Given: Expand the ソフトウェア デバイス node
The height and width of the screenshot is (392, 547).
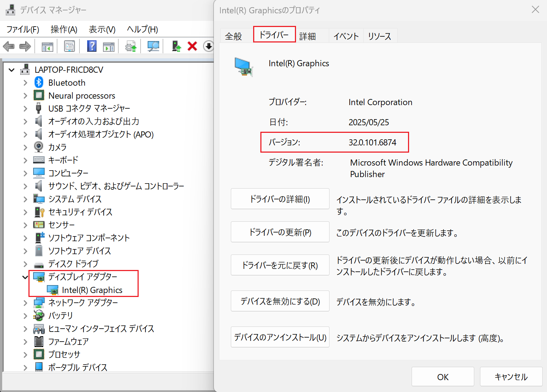Looking at the screenshot, I should pos(25,251).
